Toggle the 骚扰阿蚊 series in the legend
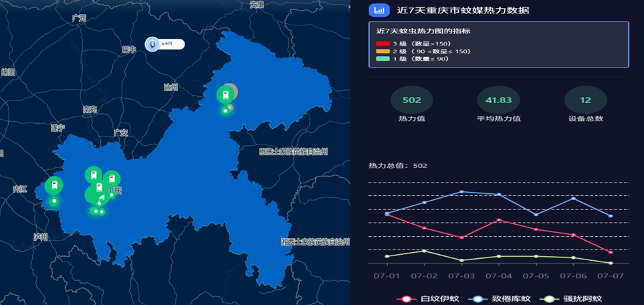This screenshot has height=305, width=644. click(571, 299)
